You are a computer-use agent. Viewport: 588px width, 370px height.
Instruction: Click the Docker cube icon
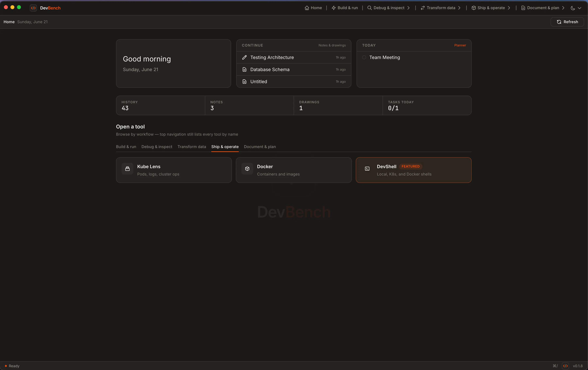coord(247,168)
